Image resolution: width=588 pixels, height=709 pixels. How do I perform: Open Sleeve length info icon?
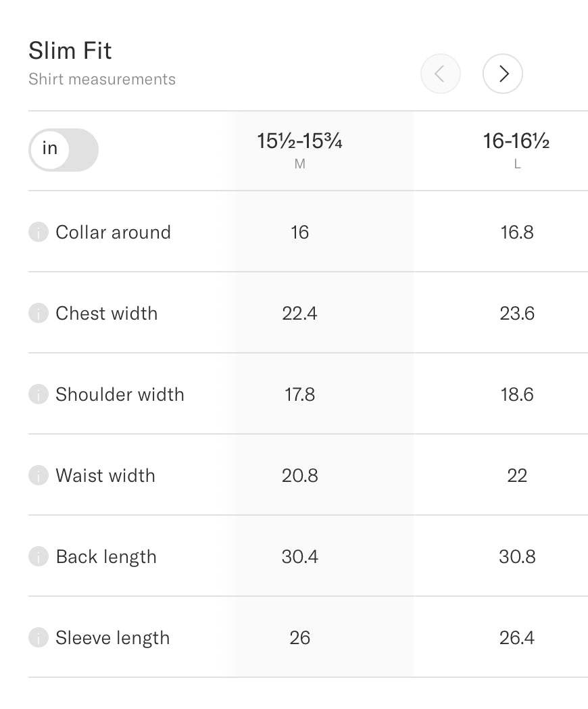tap(39, 638)
